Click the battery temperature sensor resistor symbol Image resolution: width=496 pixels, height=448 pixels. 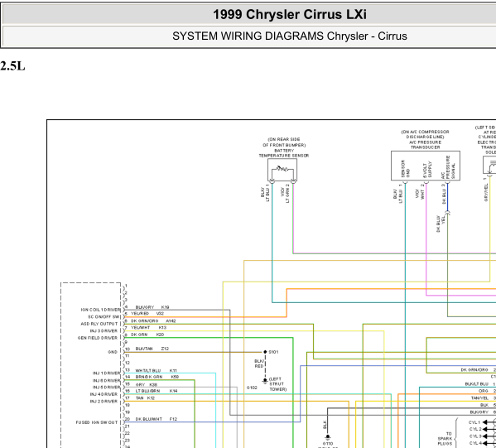click(x=282, y=169)
